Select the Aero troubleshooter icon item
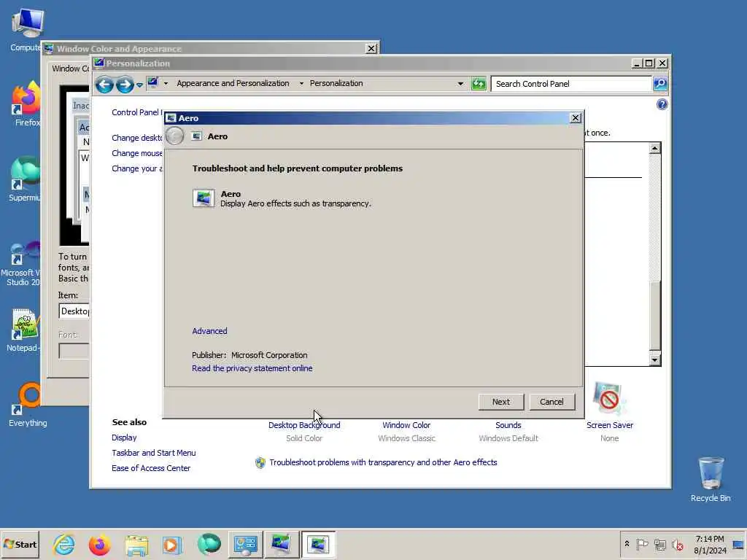 pyautogui.click(x=204, y=198)
